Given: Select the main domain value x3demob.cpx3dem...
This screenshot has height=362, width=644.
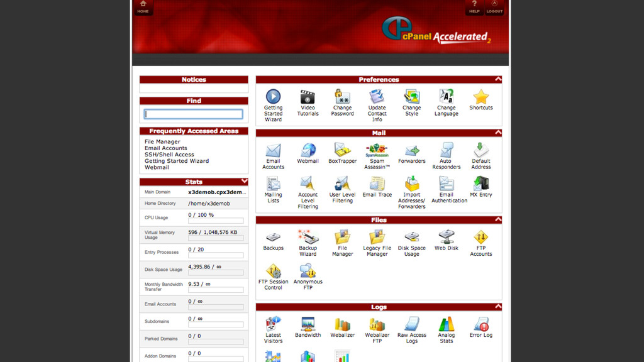Looking at the screenshot, I should coord(217,192).
